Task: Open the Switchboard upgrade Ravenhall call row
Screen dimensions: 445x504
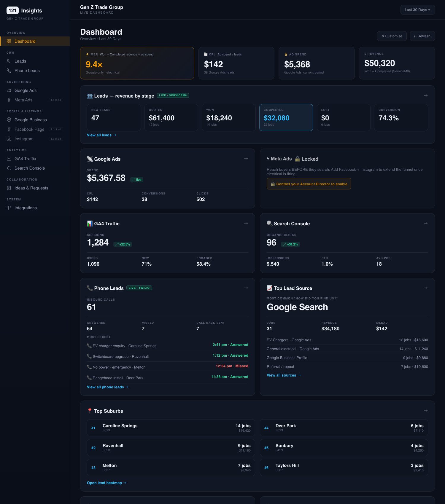Action: pyautogui.click(x=168, y=356)
